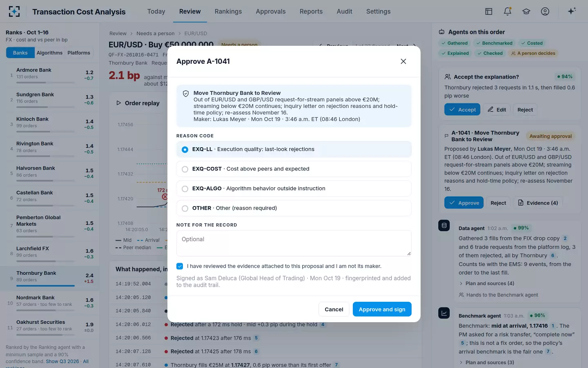Click the Kinloch Bank ranking bar

tap(45, 132)
